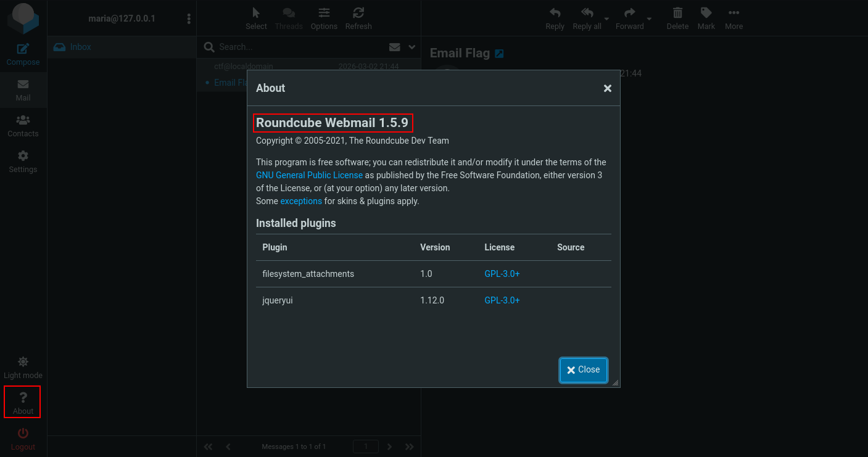868x457 pixels.
Task: Click into the Search field
Action: [299, 47]
